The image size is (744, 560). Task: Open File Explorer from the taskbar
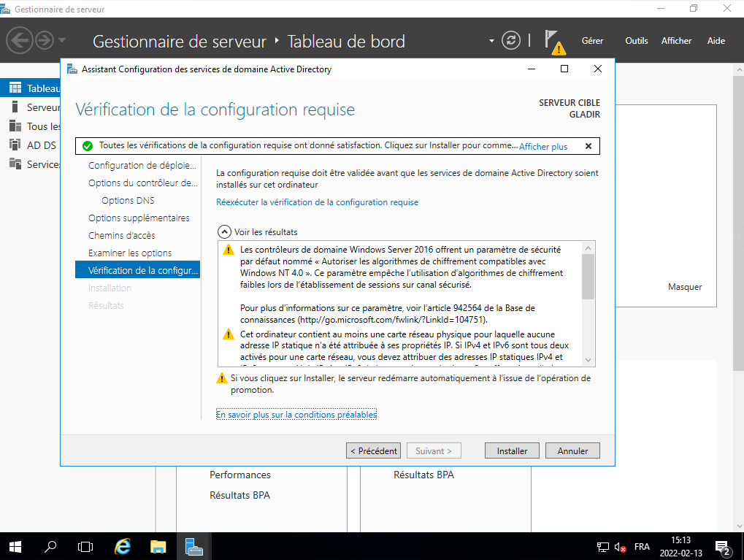click(x=158, y=546)
